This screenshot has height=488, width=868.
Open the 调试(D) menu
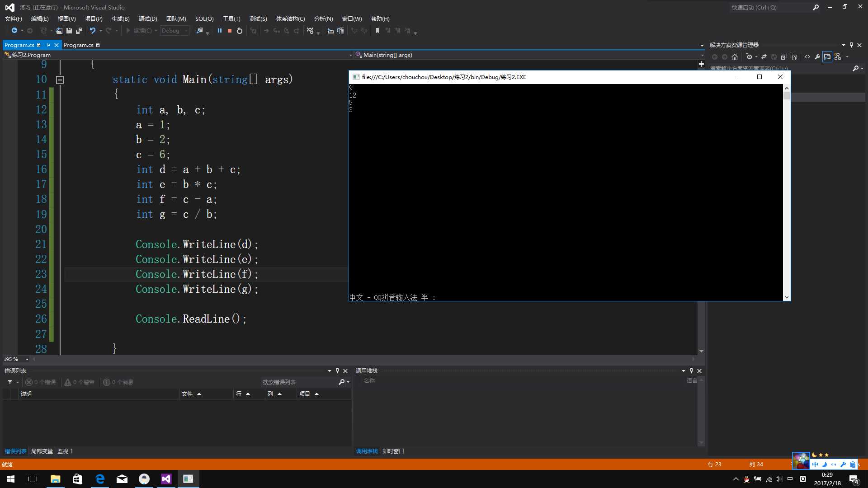click(x=148, y=19)
